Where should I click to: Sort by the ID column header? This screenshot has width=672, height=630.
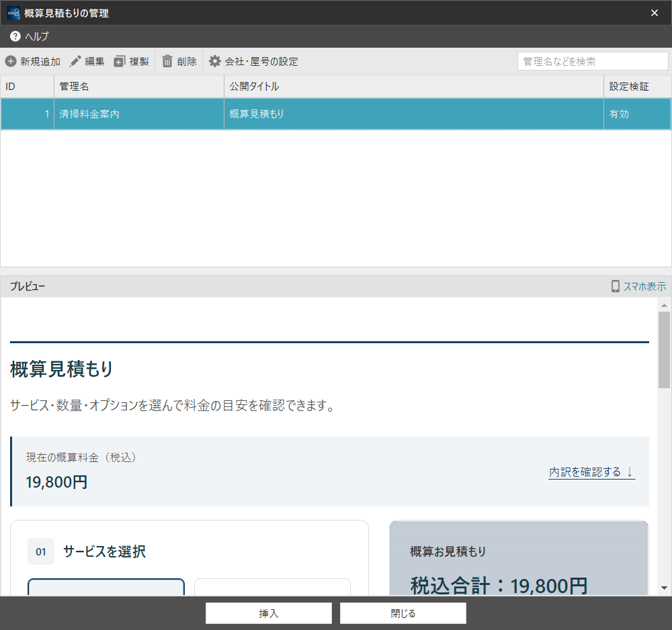pos(27,87)
